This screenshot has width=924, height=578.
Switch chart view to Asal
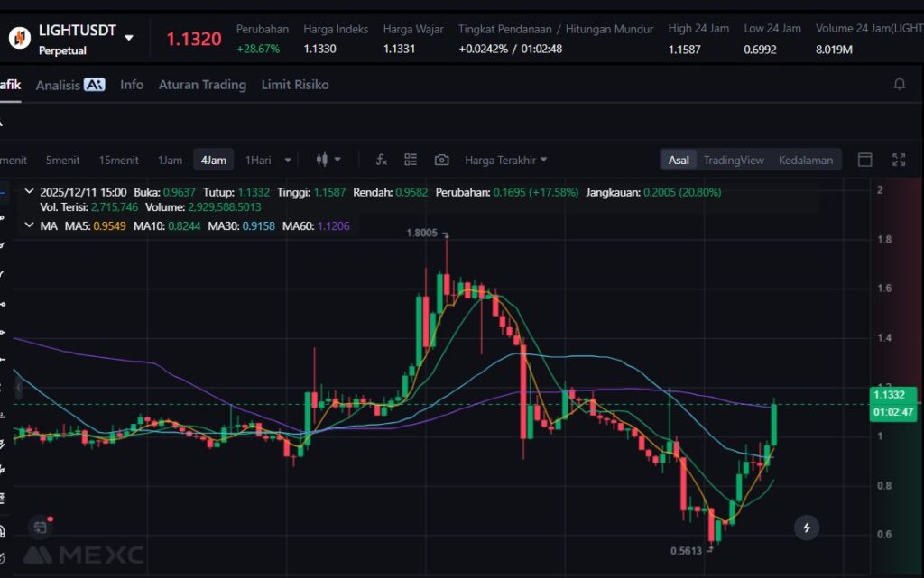tap(679, 160)
